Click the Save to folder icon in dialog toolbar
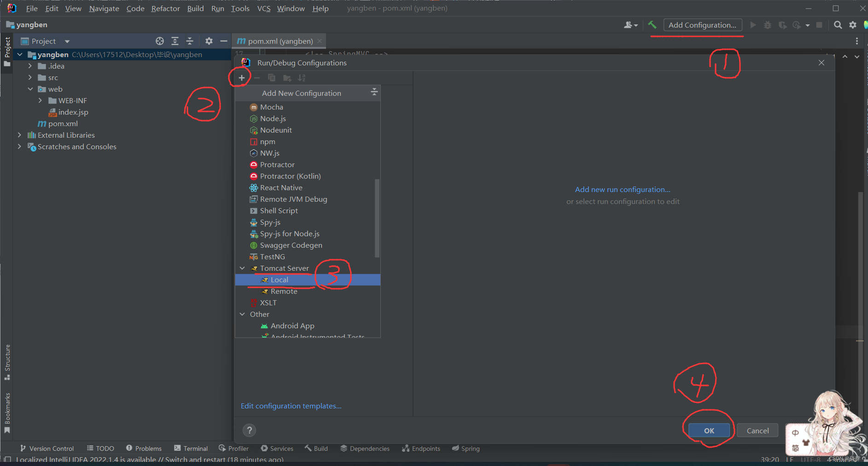This screenshot has width=868, height=466. pos(287,78)
